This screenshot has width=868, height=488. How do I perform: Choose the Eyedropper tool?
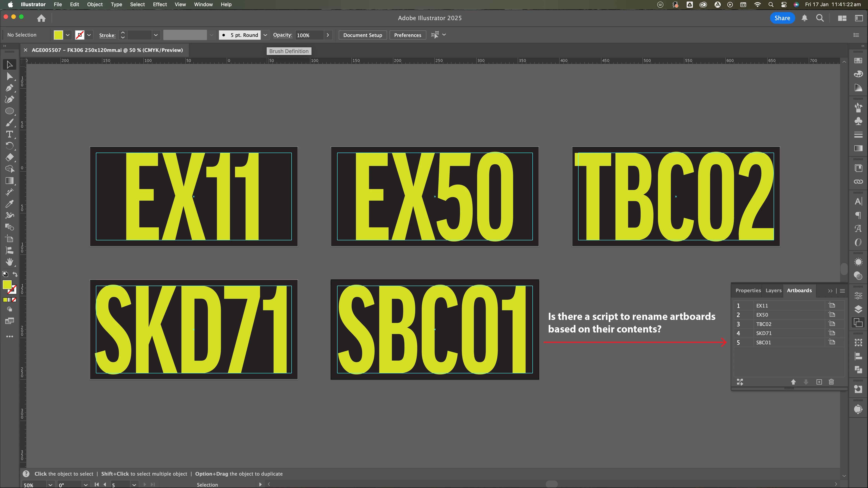coord(9,204)
